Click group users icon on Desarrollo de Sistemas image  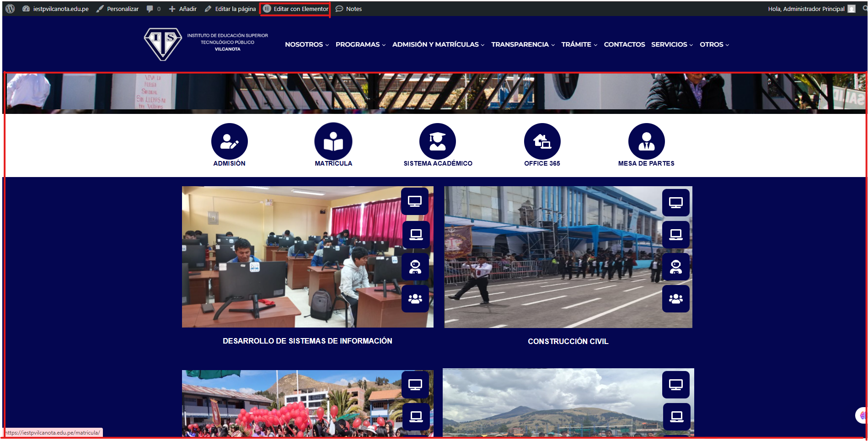pyautogui.click(x=415, y=299)
